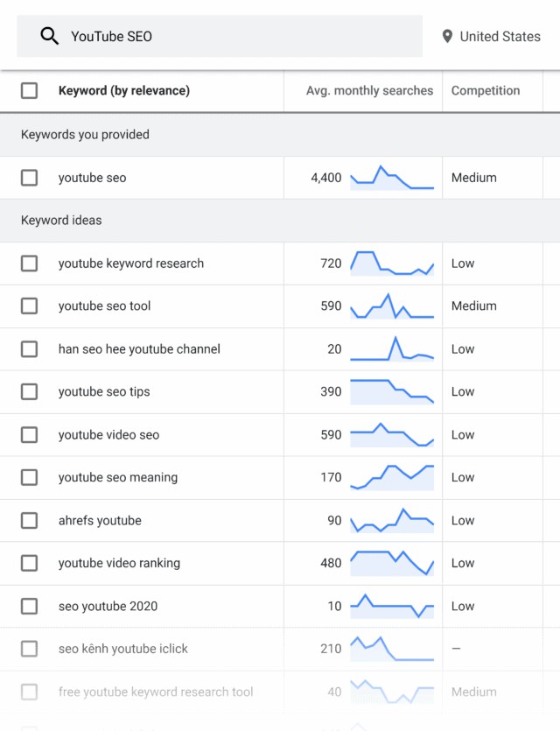Click the keyword text 'youtube seo'
The height and width of the screenshot is (731, 560).
click(92, 178)
